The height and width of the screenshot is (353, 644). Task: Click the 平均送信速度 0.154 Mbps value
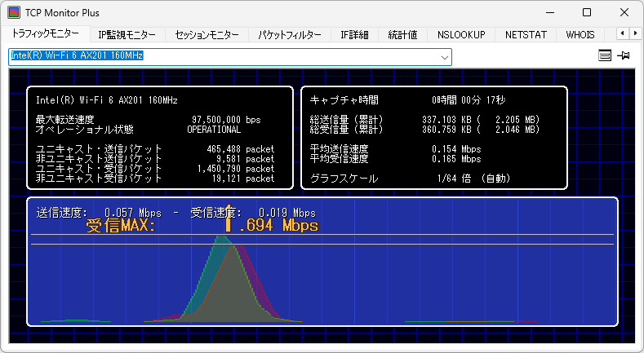[x=456, y=149]
